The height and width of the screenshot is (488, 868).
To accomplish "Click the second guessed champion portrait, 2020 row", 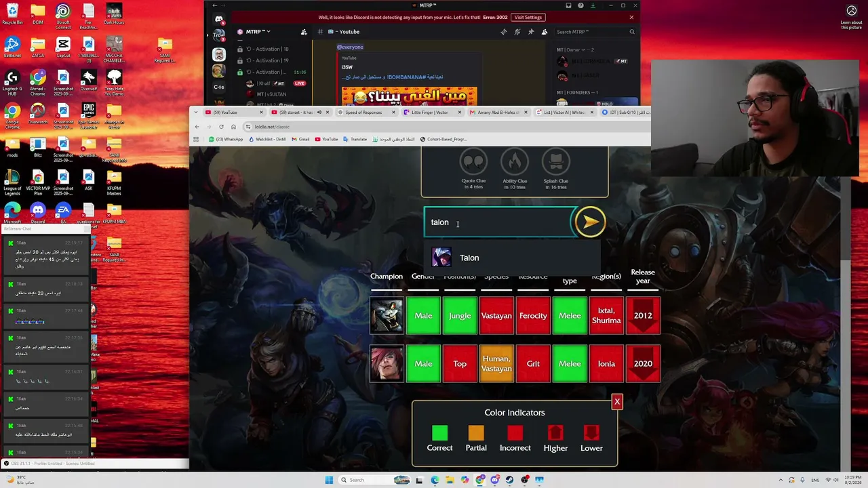I will [387, 364].
